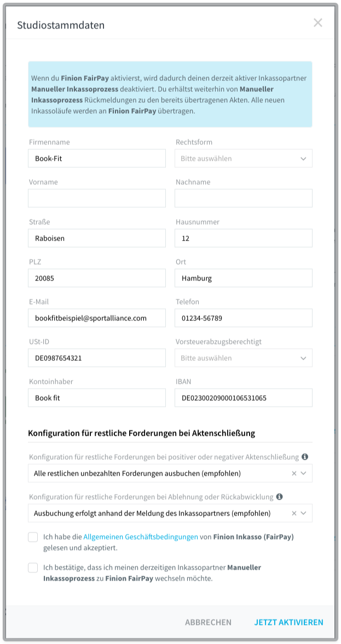The width and height of the screenshot is (341, 644).
Task: Click into the Firmenname field
Action: [x=97, y=158]
